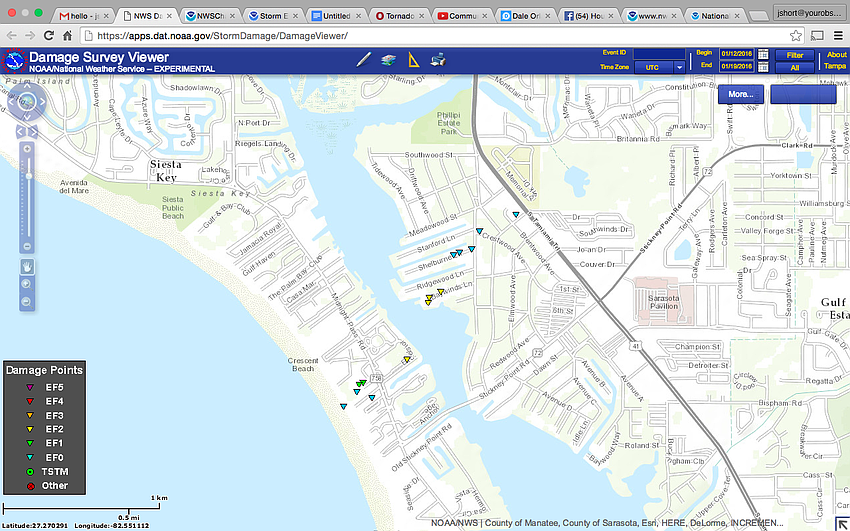Screen dimensions: 850x531
Task: Click the minus at bottom of zoom slider
Action: pos(27,247)
